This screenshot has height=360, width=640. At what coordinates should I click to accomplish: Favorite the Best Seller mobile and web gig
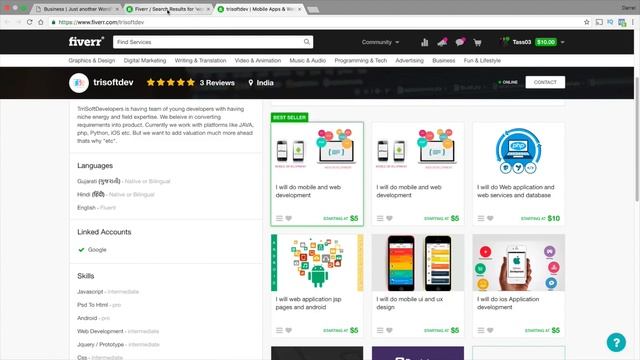[289, 218]
